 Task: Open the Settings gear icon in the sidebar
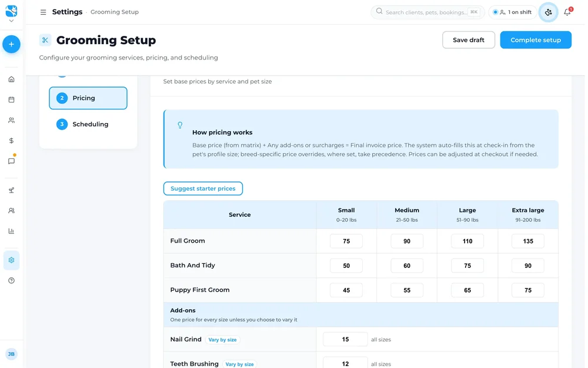[11, 260]
